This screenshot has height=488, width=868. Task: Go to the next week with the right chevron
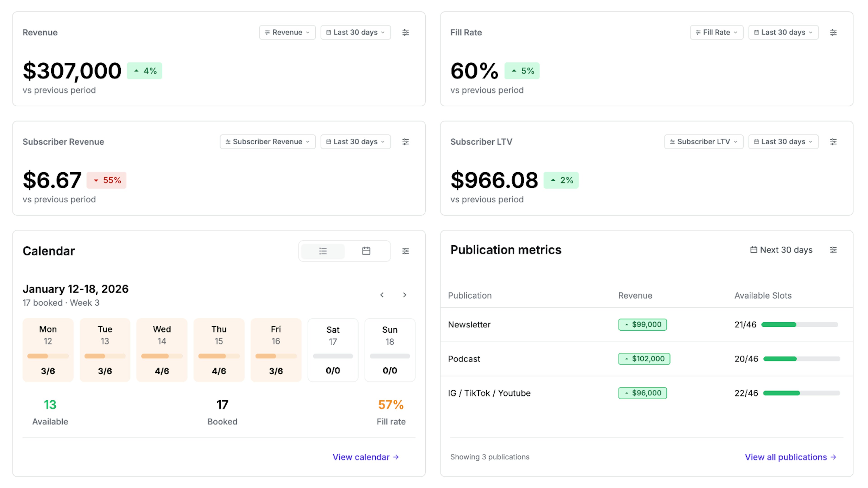(405, 295)
